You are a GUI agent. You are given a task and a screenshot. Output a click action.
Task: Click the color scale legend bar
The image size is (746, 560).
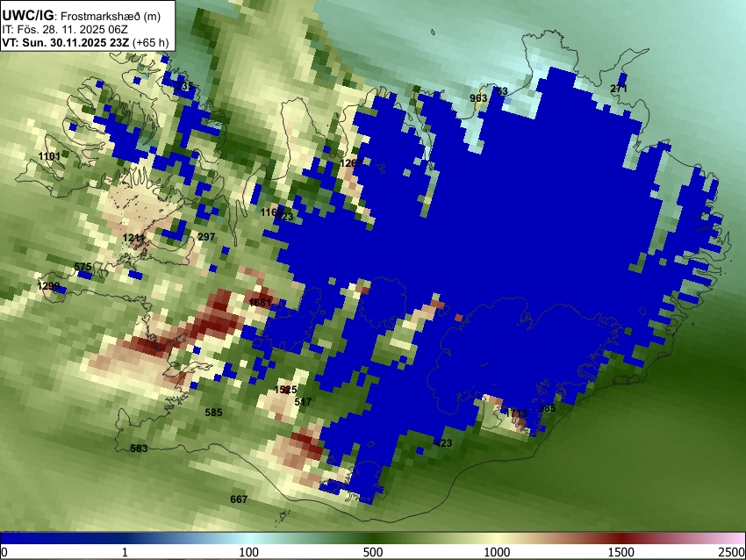pos(373,538)
